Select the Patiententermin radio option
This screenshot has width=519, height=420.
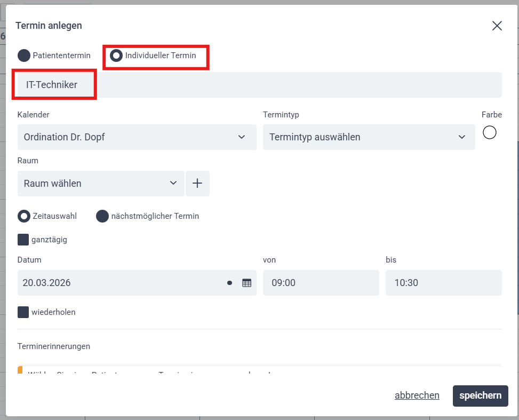(24, 56)
